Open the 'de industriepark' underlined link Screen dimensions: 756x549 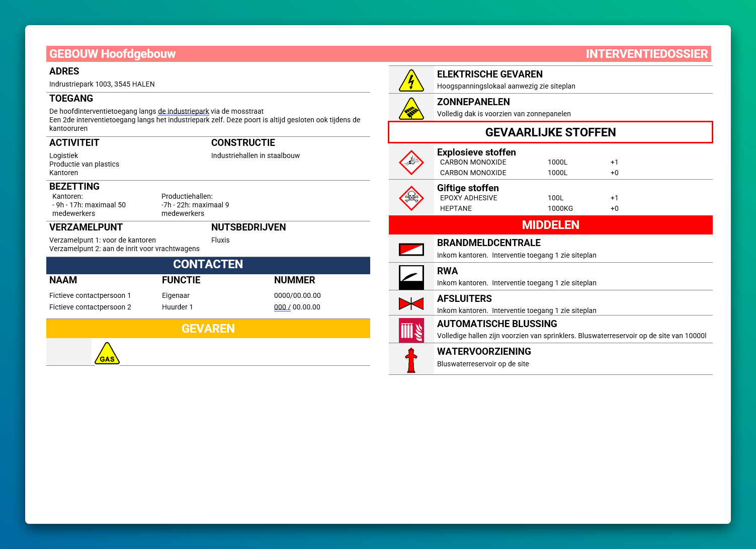coord(183,111)
